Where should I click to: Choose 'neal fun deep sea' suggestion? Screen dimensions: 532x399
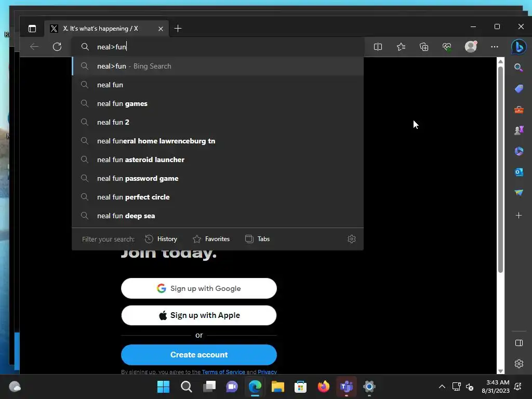click(218, 216)
